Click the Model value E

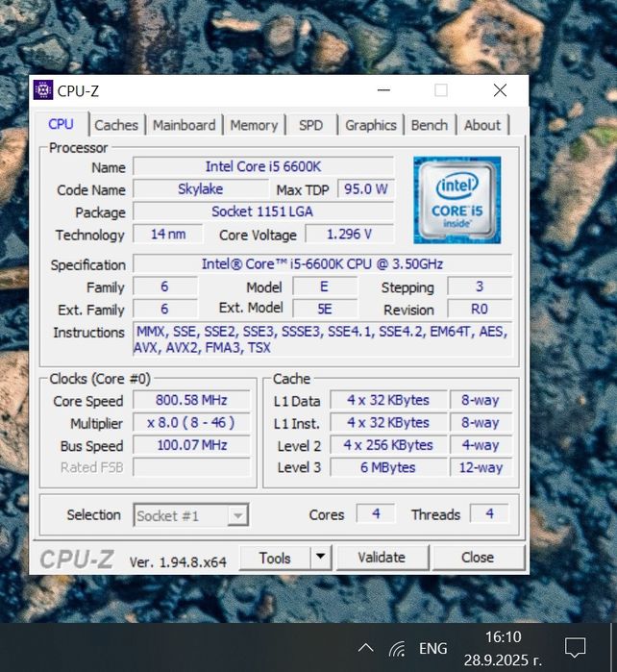tap(324, 286)
